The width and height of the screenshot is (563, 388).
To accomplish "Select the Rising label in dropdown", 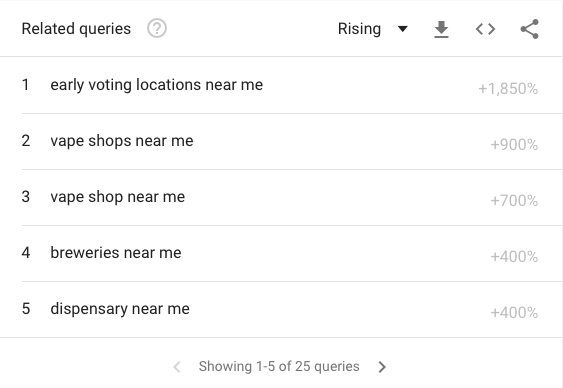I will 359,29.
